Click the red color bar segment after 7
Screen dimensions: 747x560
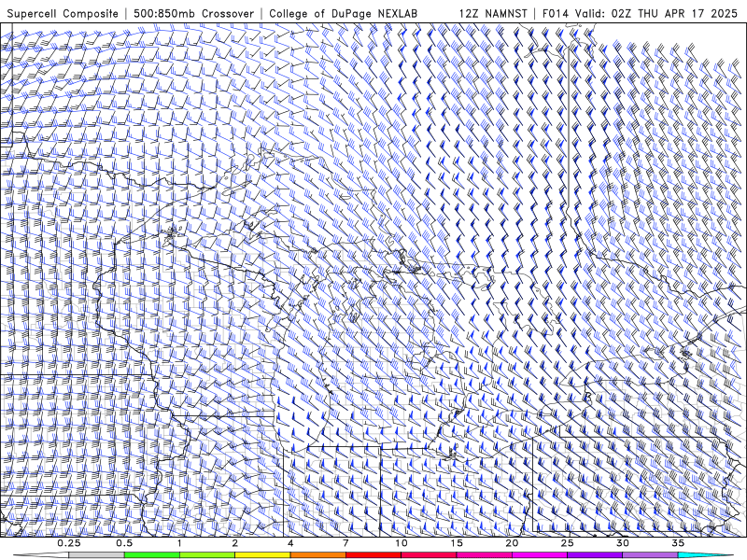coord(373,555)
